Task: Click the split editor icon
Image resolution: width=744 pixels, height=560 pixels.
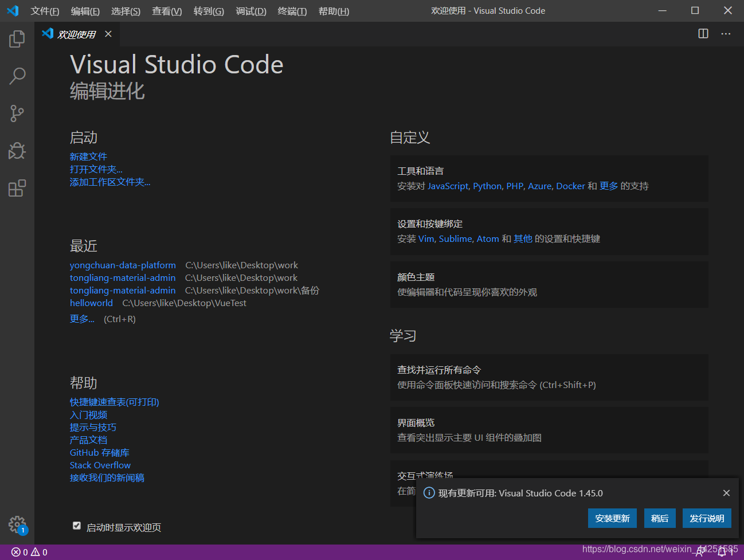Action: click(x=703, y=34)
